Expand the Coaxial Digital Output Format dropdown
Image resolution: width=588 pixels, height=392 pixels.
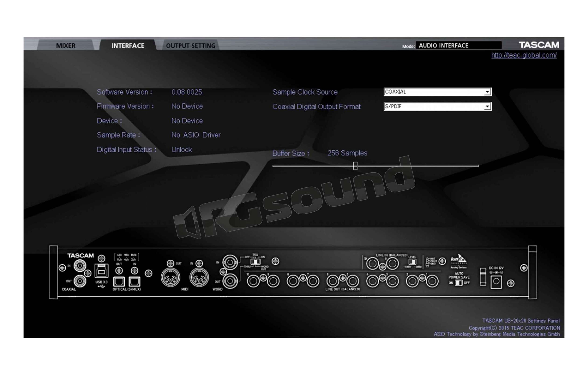pos(437,106)
